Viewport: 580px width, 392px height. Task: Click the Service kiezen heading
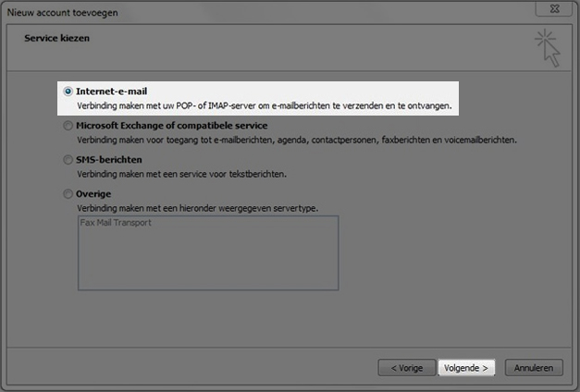point(57,38)
